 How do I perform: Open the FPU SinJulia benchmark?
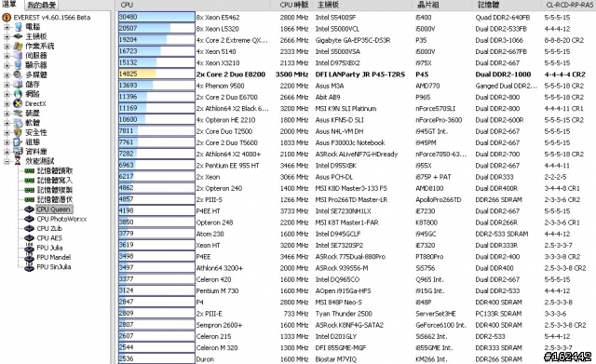pyautogui.click(x=54, y=267)
